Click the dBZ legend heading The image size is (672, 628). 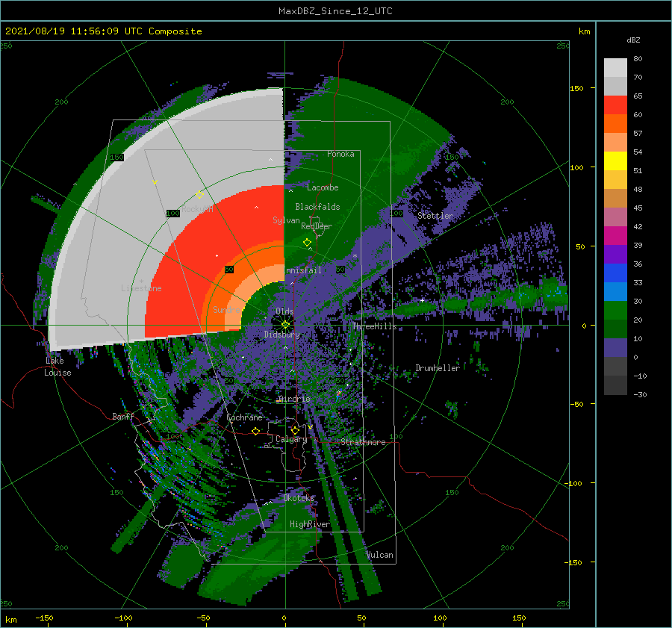(633, 40)
